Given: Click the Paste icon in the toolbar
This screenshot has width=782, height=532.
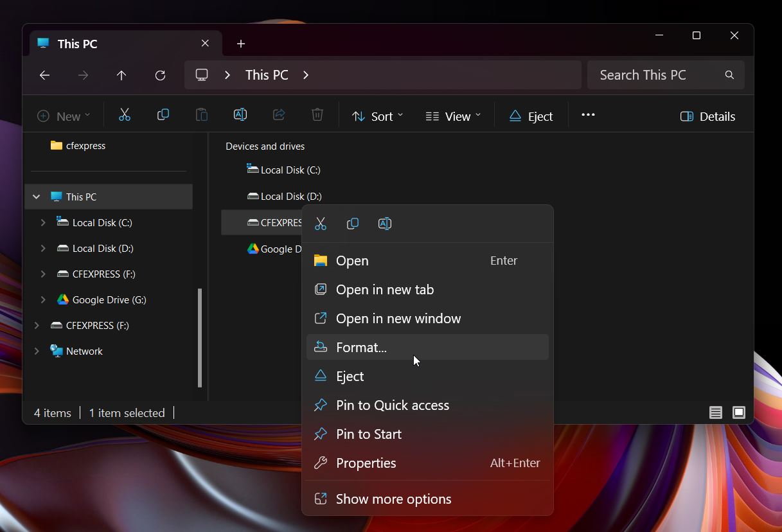Looking at the screenshot, I should (202, 116).
